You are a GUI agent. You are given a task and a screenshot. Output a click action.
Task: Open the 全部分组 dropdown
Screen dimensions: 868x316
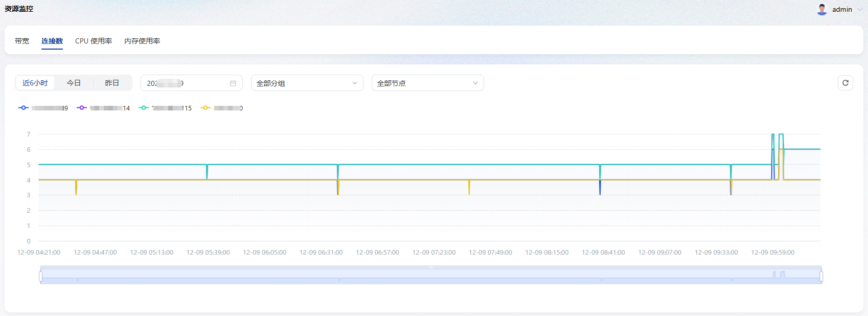point(307,83)
